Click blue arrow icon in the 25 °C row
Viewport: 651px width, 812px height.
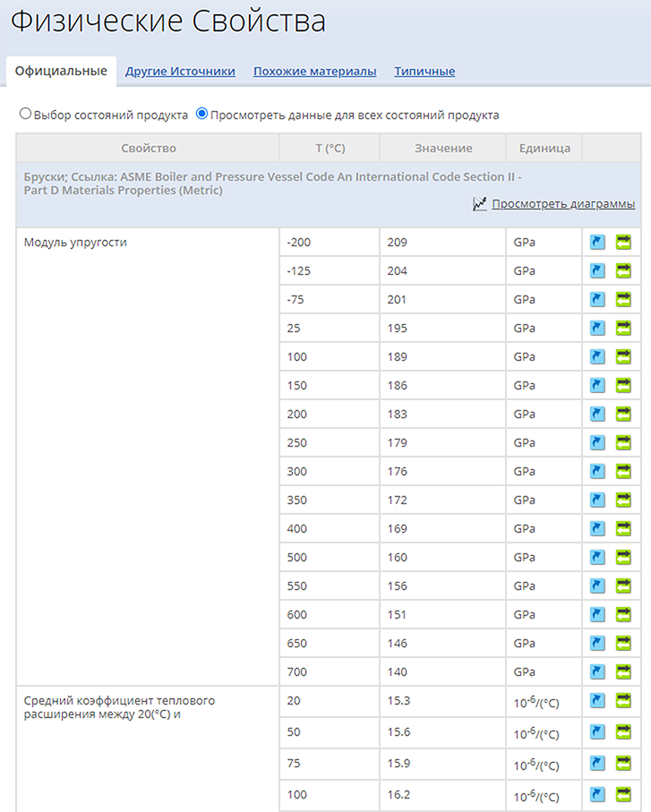[x=597, y=328]
